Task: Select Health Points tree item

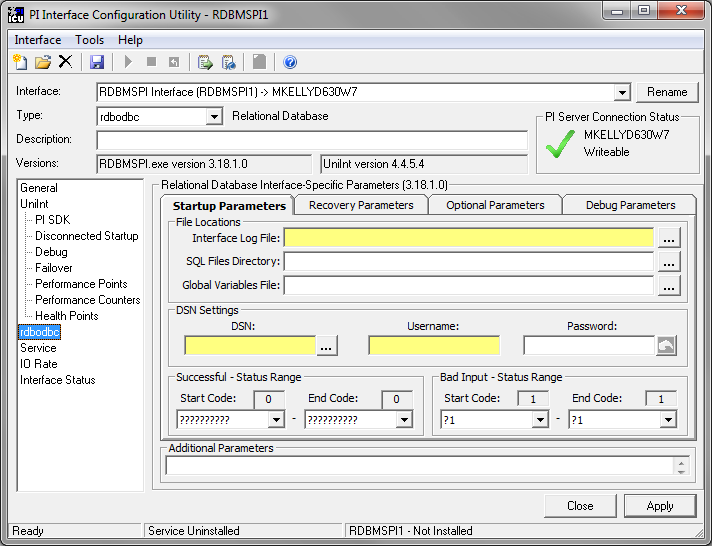Action: pos(67,316)
